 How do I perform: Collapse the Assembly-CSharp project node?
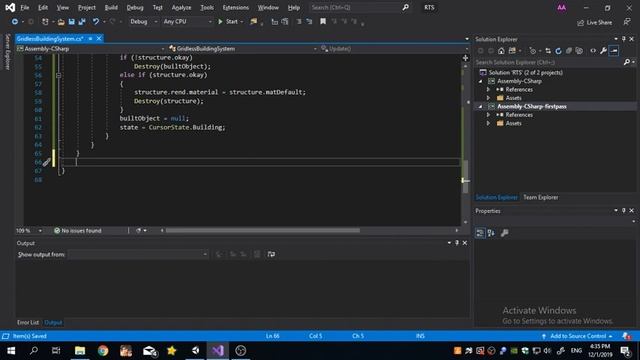click(x=480, y=81)
